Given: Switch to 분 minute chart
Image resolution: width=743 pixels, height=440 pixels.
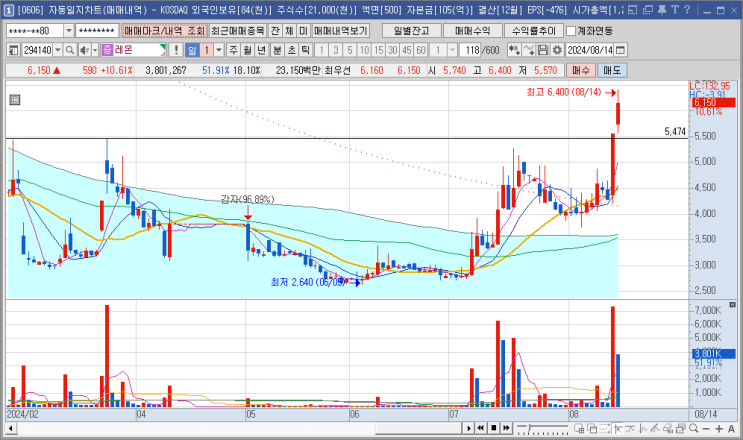Looking at the screenshot, I should tap(277, 50).
